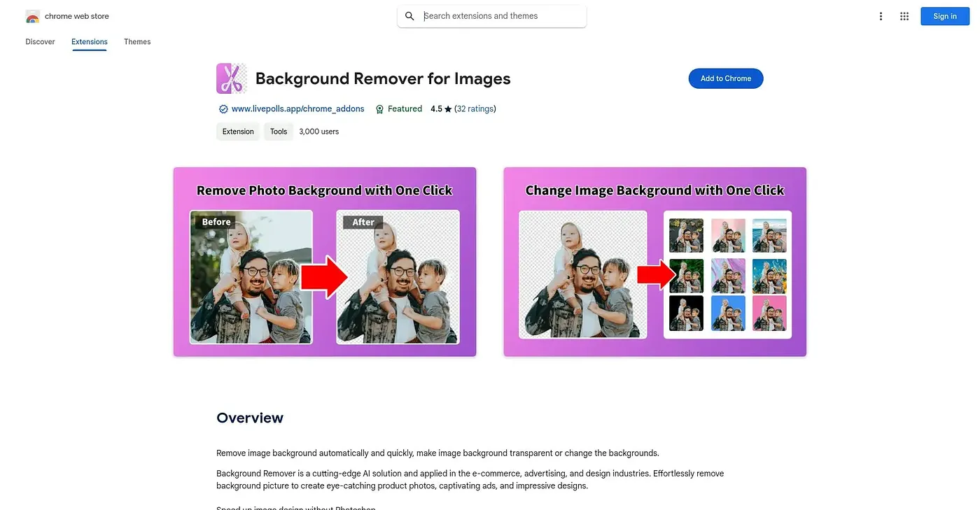The height and width of the screenshot is (510, 980).
Task: Click the Overview heading
Action: click(x=250, y=418)
